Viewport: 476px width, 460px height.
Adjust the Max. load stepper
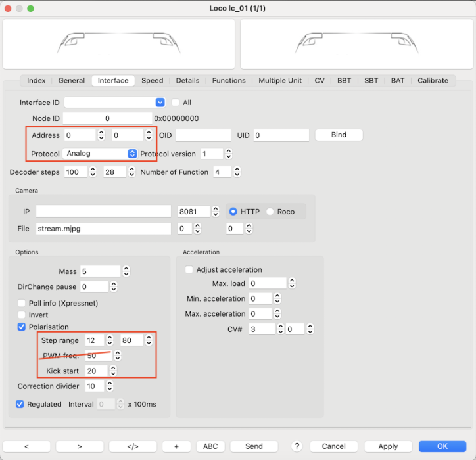pyautogui.click(x=292, y=283)
